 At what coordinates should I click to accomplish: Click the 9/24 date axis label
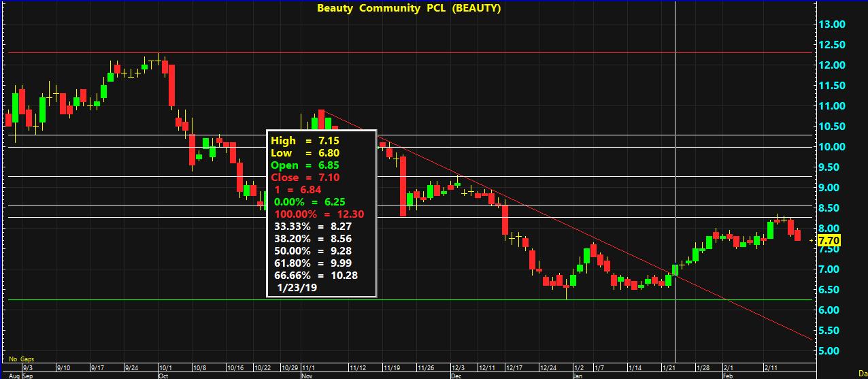(x=131, y=367)
